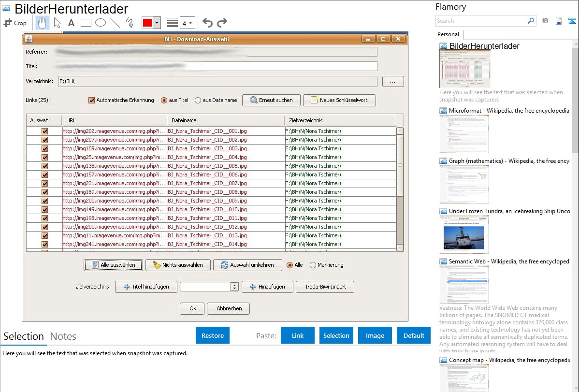Open the color picker dropdown arrow
579x392 pixels.
click(x=157, y=23)
